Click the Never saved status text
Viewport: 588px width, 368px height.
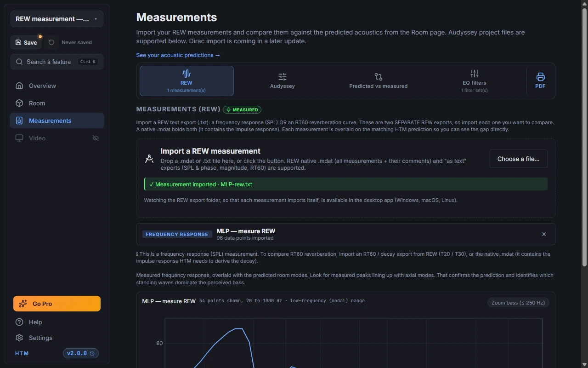pos(77,42)
